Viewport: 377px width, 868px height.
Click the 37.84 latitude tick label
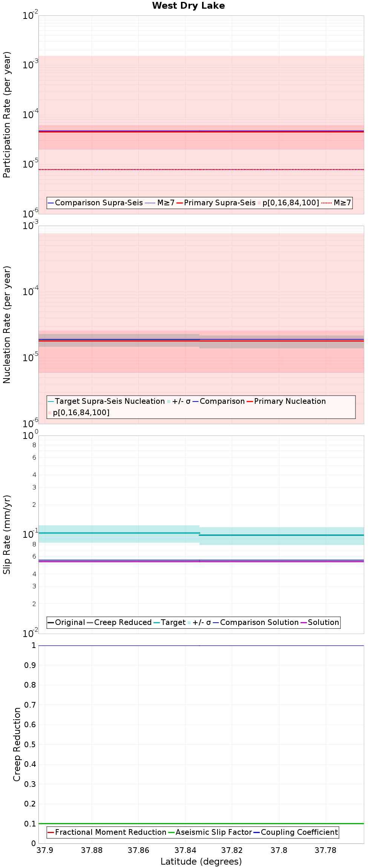click(x=185, y=850)
